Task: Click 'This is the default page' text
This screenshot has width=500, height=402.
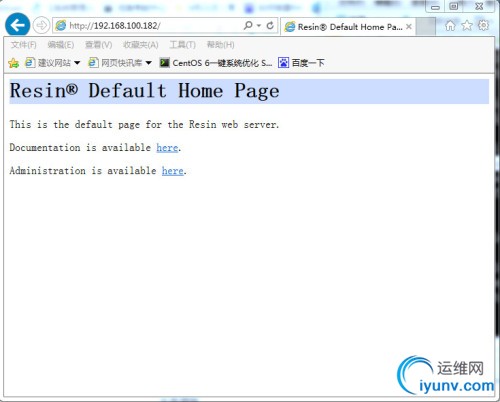Action: pyautogui.click(x=144, y=125)
